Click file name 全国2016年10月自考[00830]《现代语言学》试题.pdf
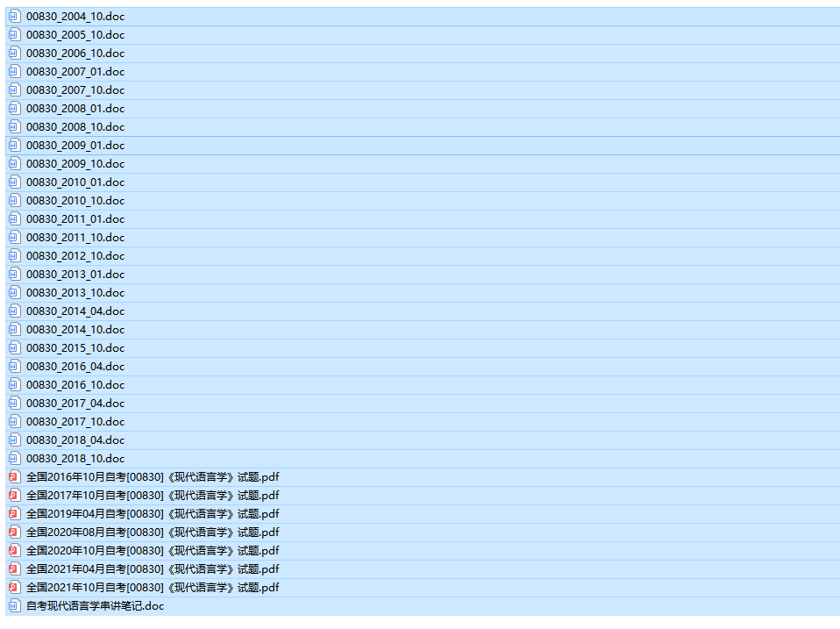The width and height of the screenshot is (840, 629). (x=153, y=477)
